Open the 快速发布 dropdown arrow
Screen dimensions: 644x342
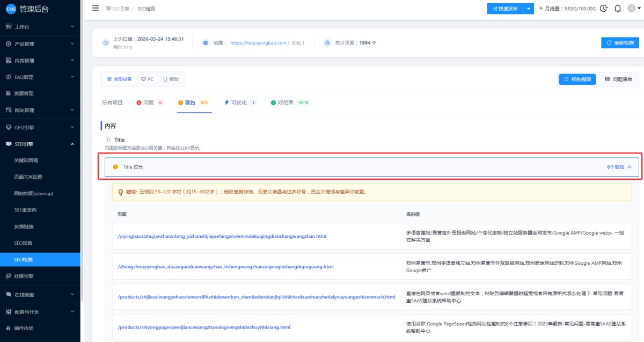tap(529, 9)
